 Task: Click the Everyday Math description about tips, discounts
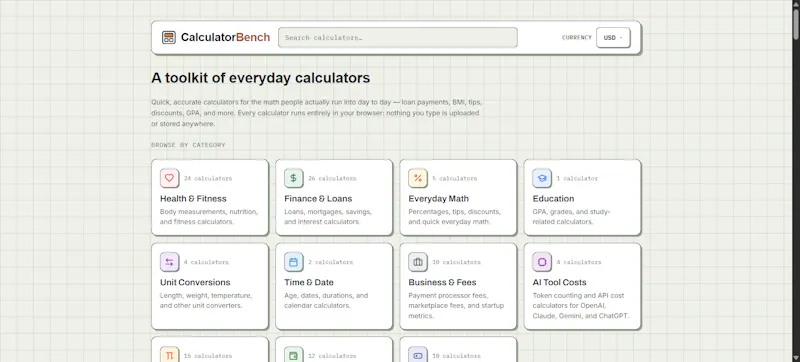tap(455, 217)
